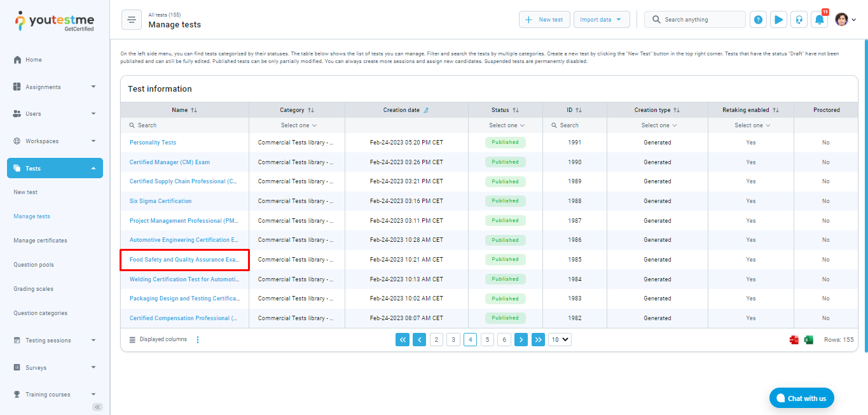
Task: Open the notifications bell icon
Action: (819, 20)
